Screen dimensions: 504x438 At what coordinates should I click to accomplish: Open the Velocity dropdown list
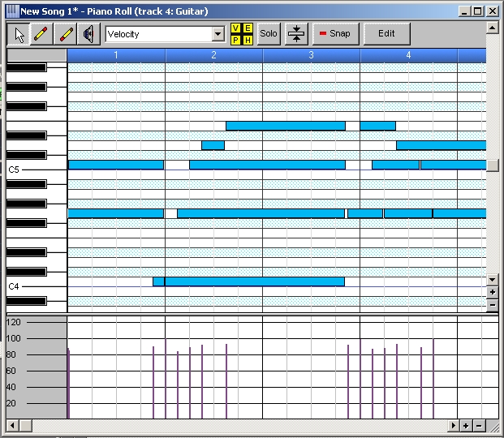(218, 34)
